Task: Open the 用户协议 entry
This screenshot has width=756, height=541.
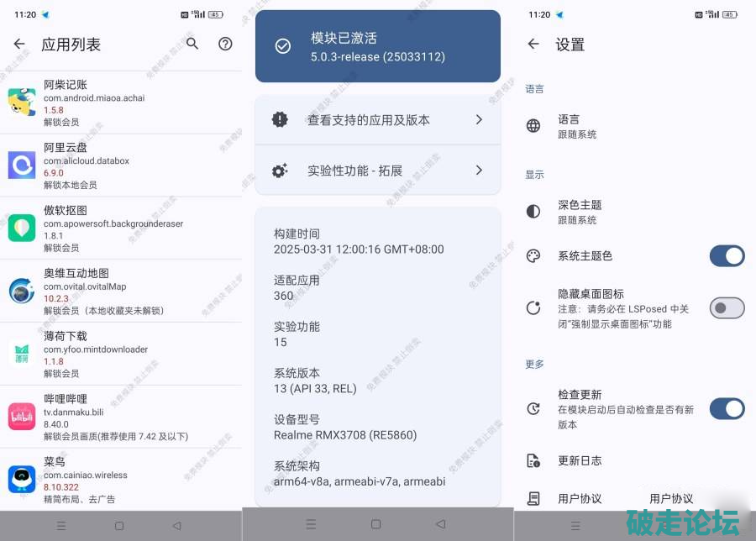Action: click(x=580, y=498)
